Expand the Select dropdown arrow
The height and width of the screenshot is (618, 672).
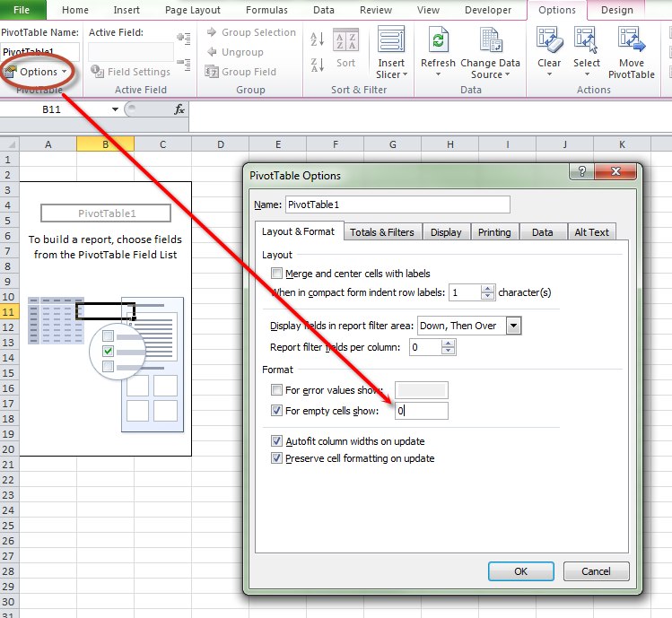pyautogui.click(x=587, y=74)
